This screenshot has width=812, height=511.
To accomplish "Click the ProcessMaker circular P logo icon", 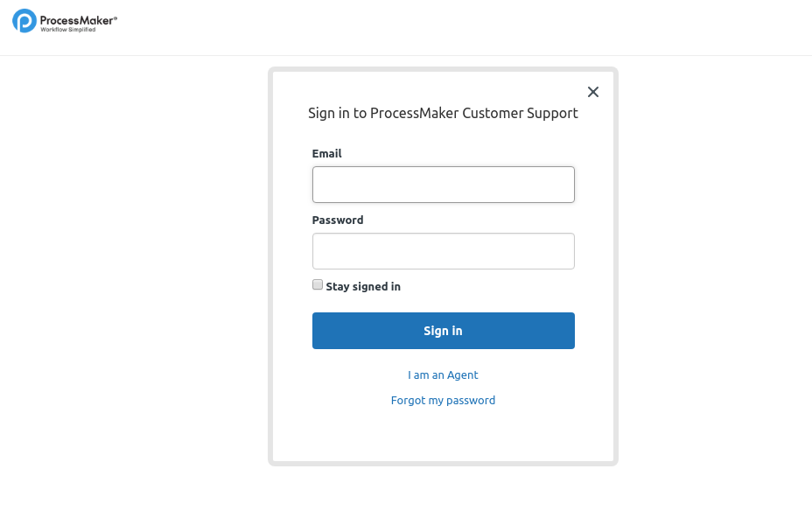I will tap(24, 21).
